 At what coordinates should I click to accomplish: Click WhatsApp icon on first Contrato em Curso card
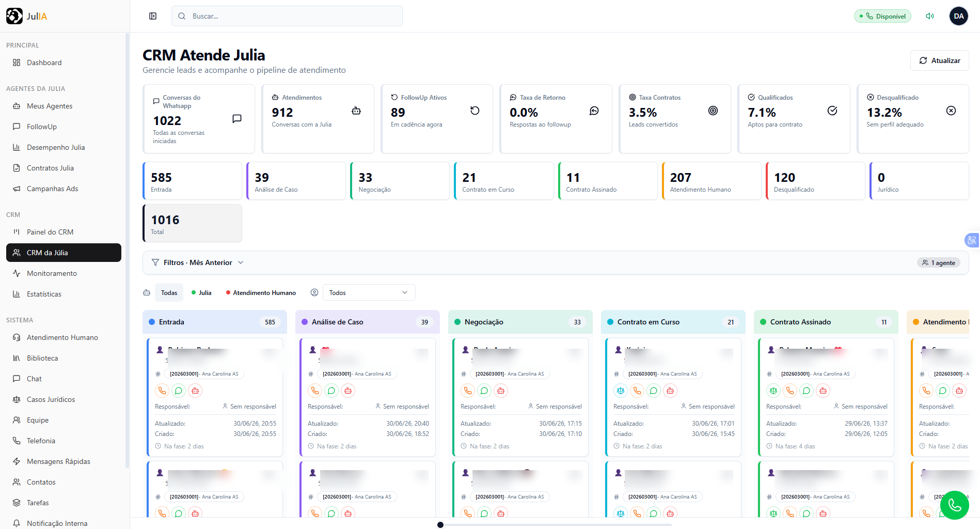point(654,391)
